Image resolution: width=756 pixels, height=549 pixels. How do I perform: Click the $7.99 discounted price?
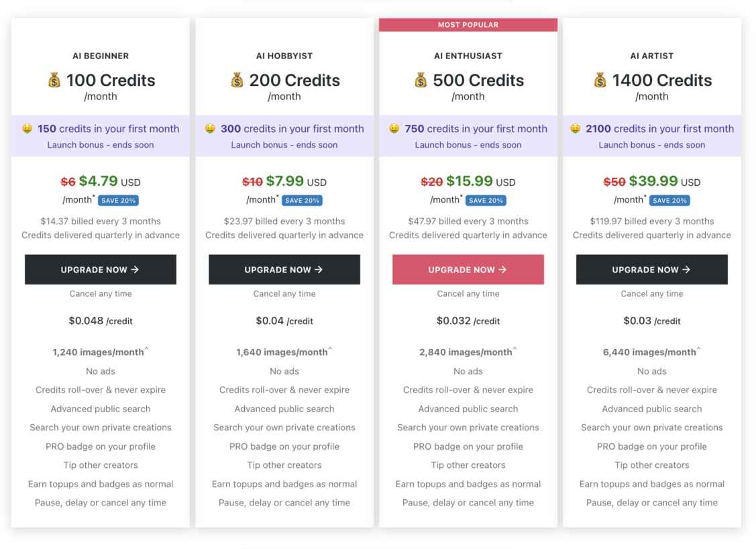285,181
